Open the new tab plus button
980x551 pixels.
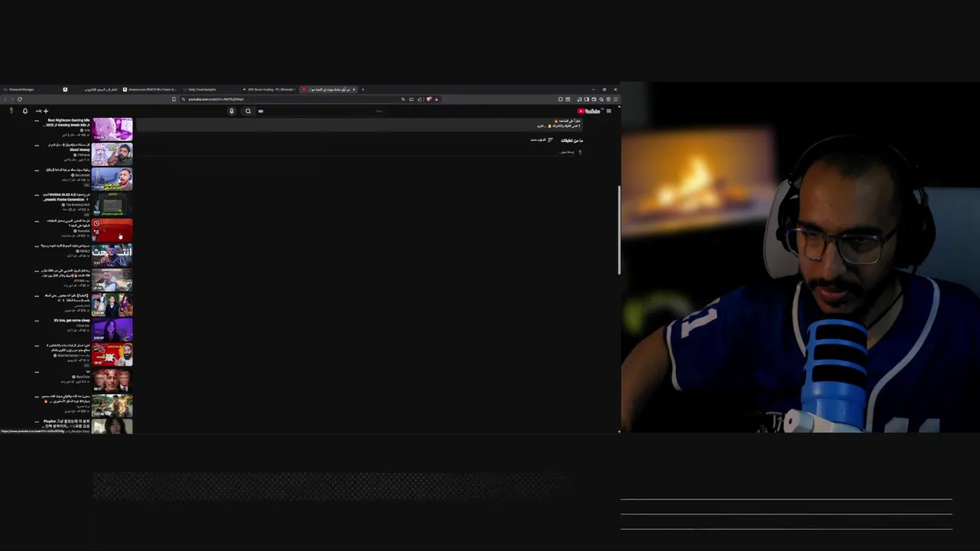[x=363, y=90]
